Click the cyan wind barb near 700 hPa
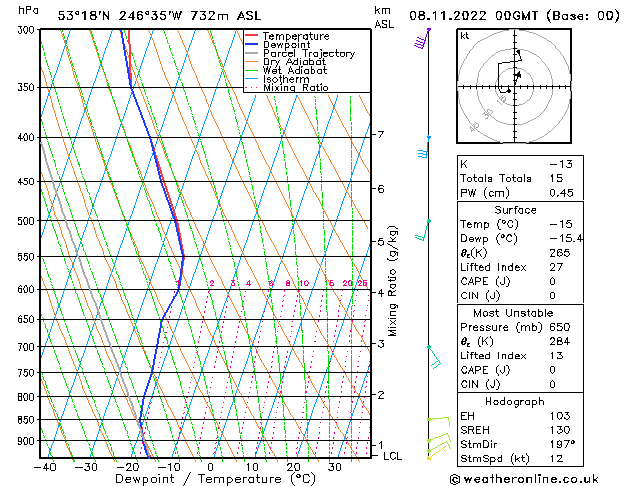This screenshot has width=629, height=486. 433,357
